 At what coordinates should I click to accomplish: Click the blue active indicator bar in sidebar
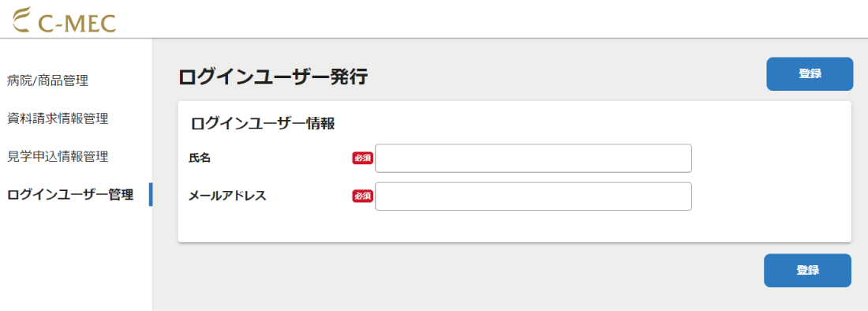(x=151, y=195)
